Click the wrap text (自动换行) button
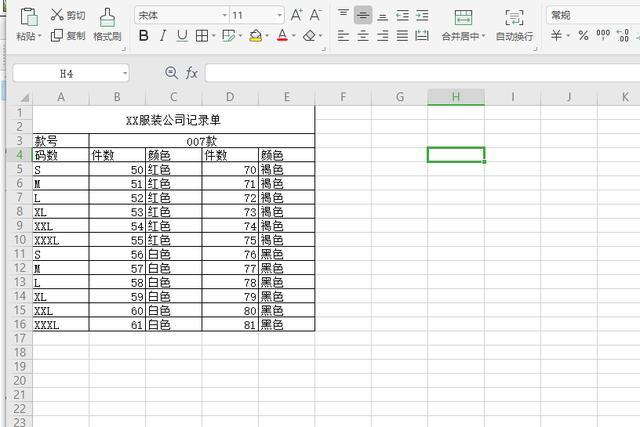The height and width of the screenshot is (427, 640). (x=514, y=25)
